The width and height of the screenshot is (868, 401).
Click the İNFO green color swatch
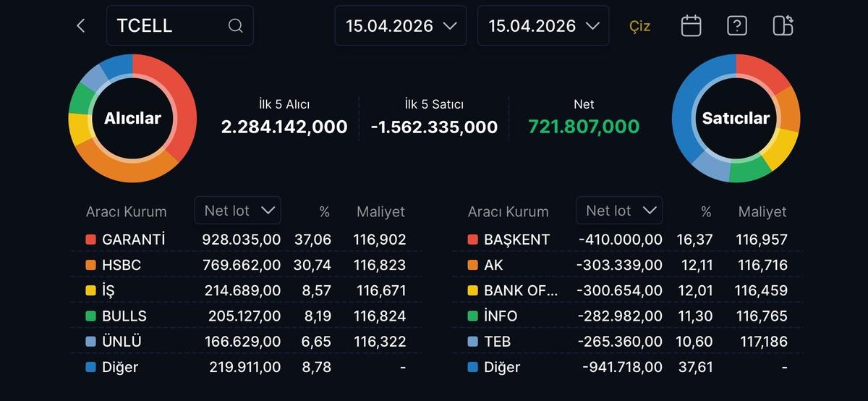[472, 316]
